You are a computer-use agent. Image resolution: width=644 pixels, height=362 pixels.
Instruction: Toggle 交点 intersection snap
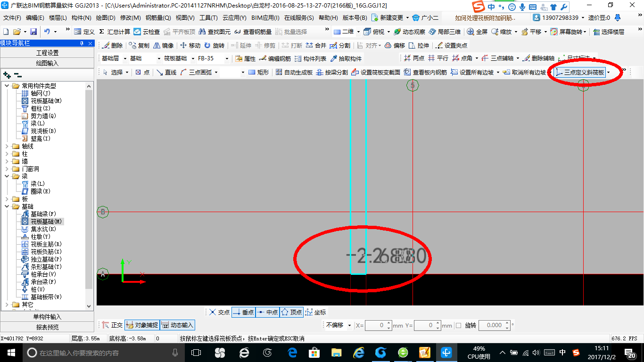point(219,312)
